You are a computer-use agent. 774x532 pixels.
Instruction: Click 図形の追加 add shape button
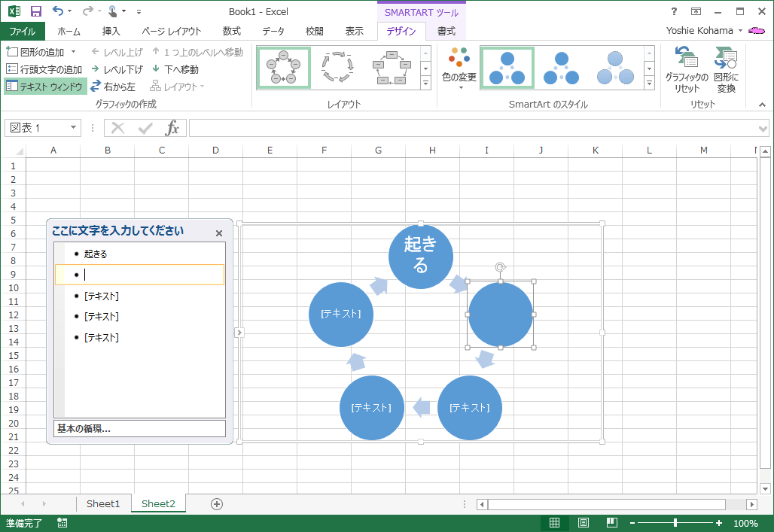pyautogui.click(x=35, y=52)
